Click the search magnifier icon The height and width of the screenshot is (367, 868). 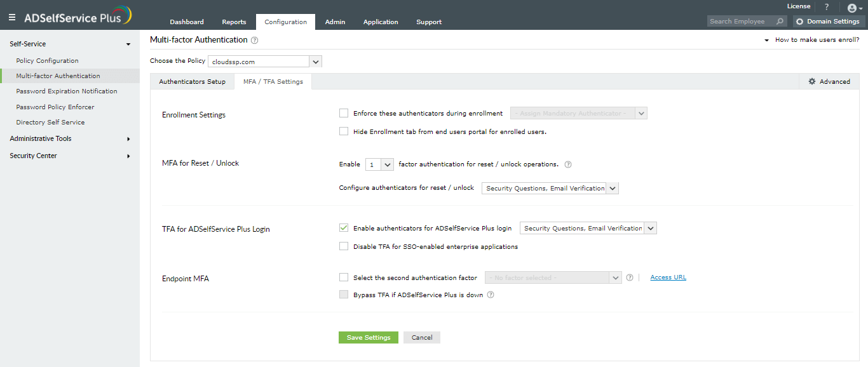click(780, 22)
